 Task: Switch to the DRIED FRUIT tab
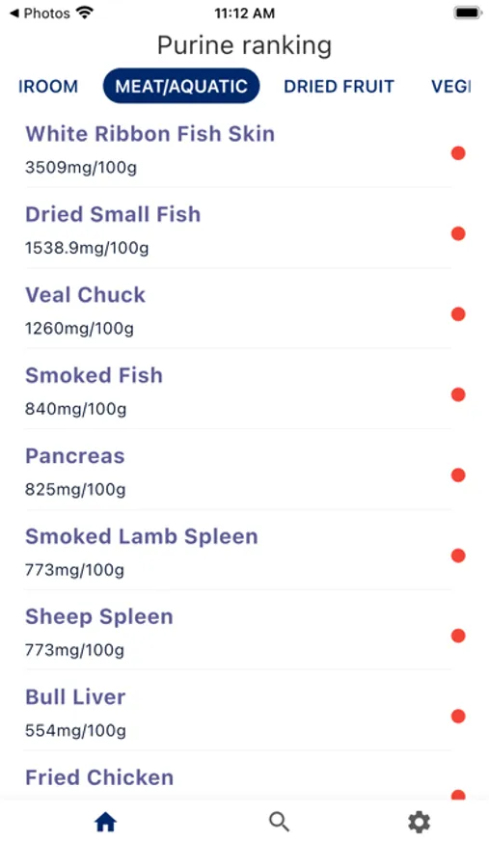pyautogui.click(x=339, y=87)
